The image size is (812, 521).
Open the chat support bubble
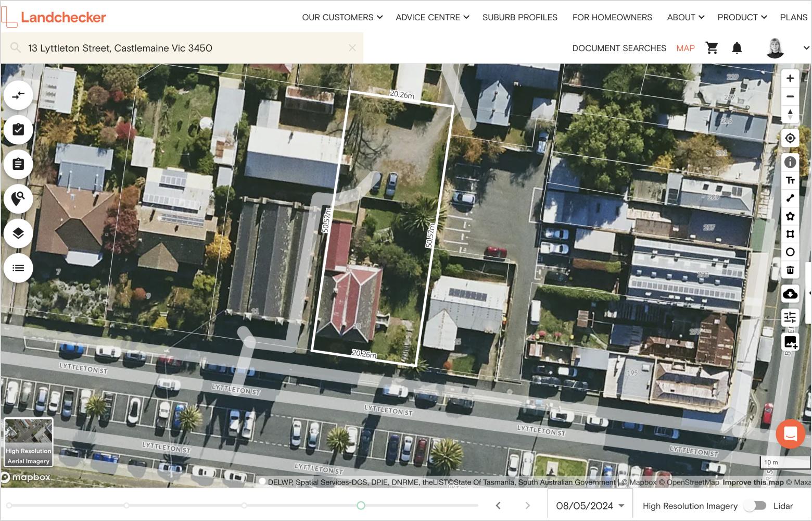click(790, 433)
